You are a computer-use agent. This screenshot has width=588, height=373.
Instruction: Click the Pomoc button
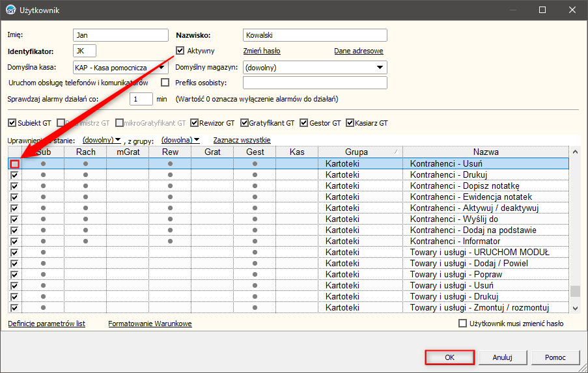pos(555,357)
